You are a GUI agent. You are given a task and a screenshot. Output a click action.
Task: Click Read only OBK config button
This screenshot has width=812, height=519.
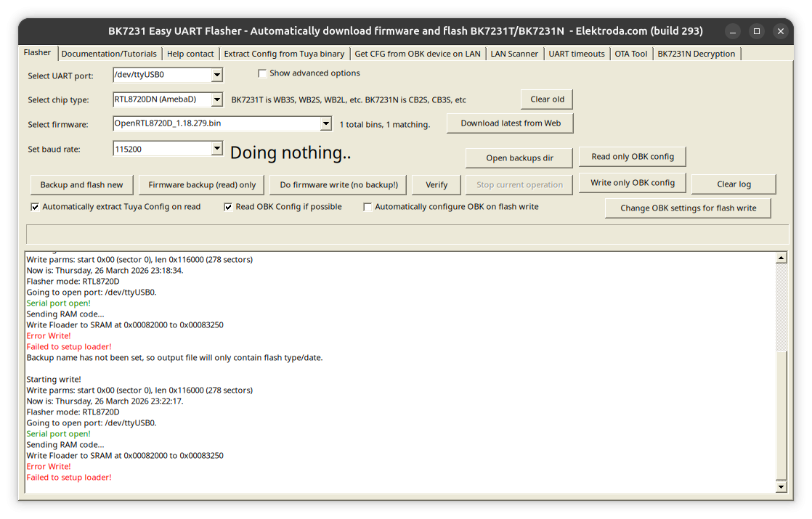633,157
